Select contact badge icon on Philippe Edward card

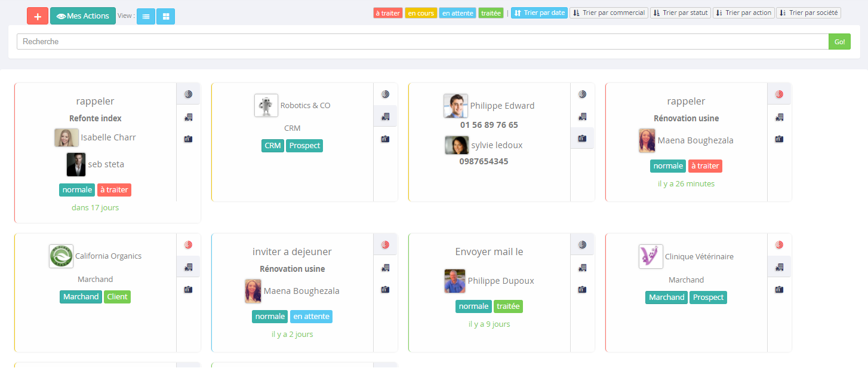point(582,139)
